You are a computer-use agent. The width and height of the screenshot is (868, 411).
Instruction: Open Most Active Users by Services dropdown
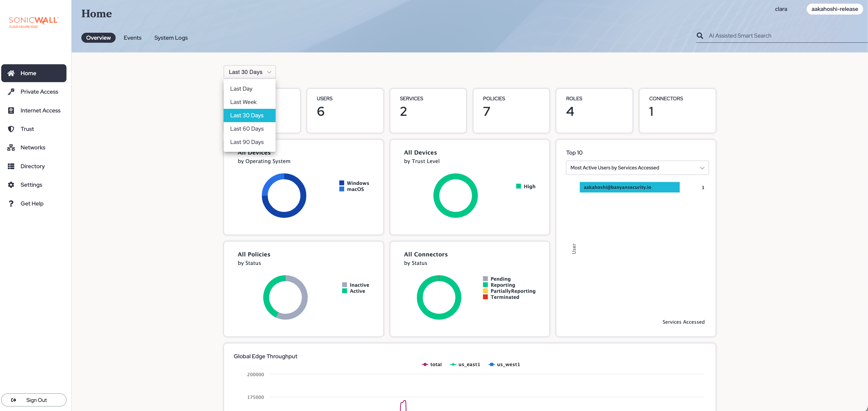pyautogui.click(x=637, y=168)
